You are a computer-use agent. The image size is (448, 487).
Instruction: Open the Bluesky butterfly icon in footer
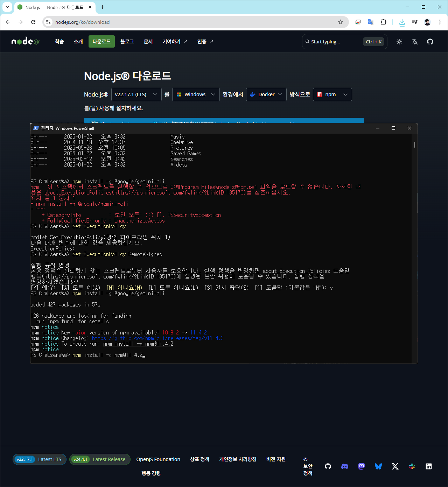coord(378,466)
